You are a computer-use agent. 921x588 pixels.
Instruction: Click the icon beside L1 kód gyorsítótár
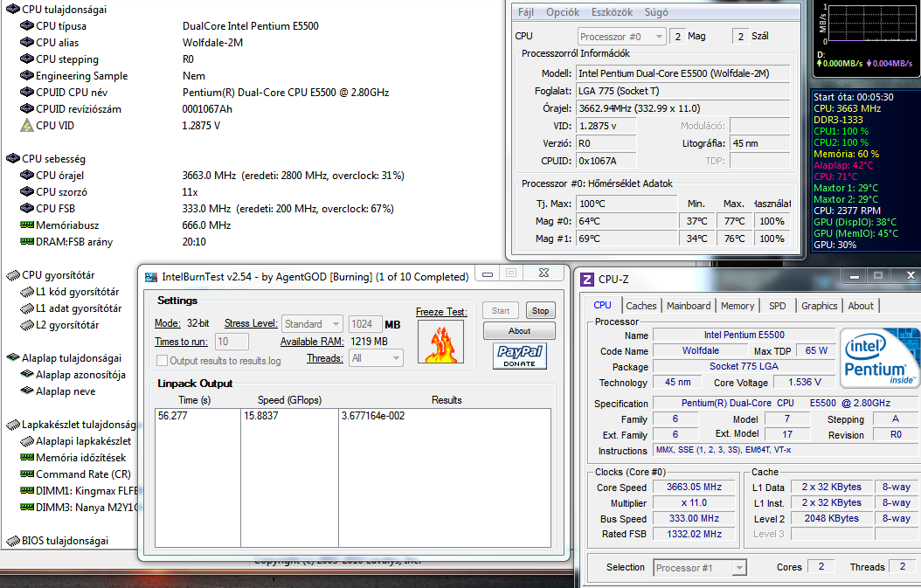click(x=27, y=292)
